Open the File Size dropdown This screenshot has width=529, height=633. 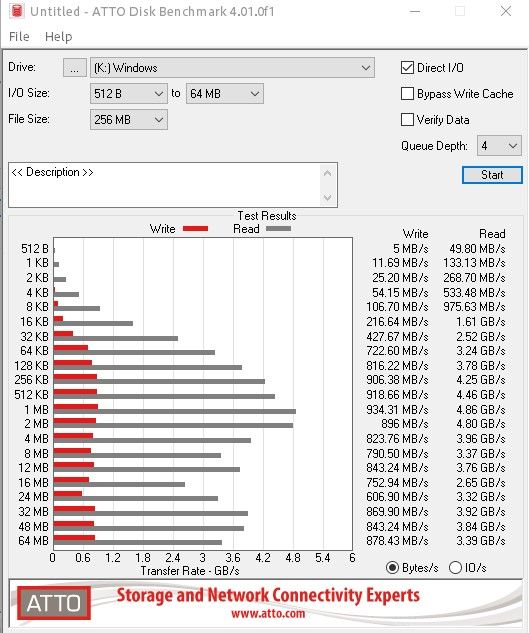pos(128,119)
